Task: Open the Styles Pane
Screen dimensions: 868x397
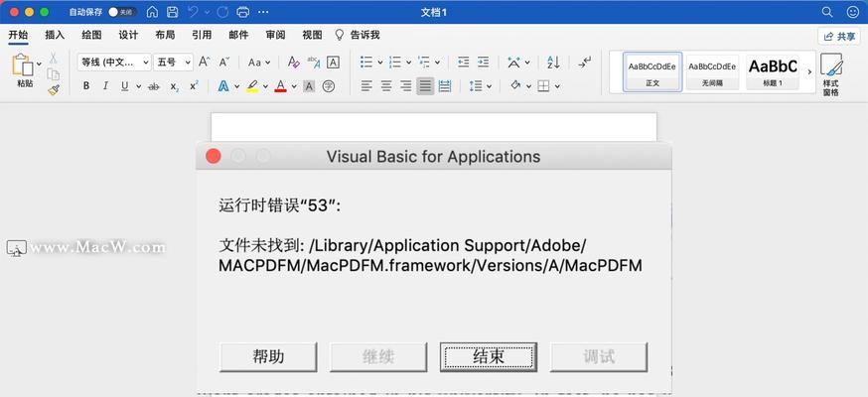Action: click(831, 74)
